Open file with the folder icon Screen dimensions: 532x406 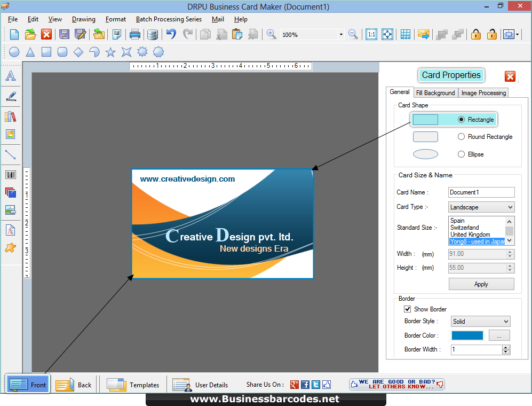[x=30, y=34]
